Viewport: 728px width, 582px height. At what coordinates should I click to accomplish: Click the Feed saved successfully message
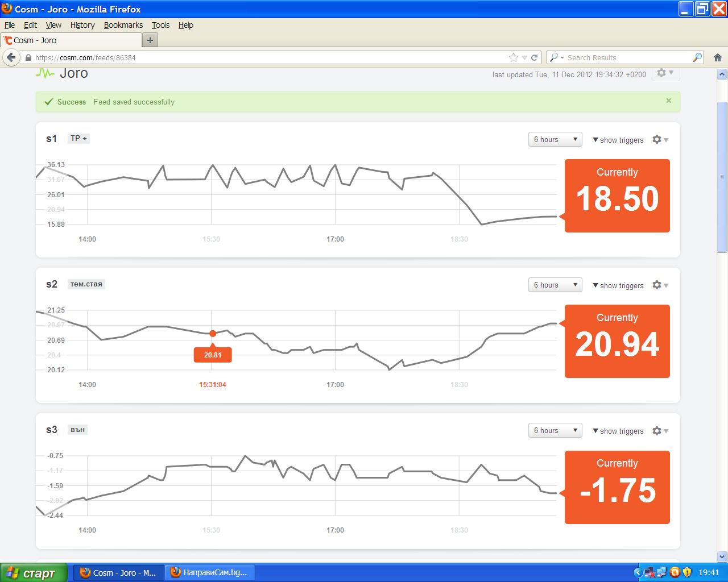pos(134,102)
